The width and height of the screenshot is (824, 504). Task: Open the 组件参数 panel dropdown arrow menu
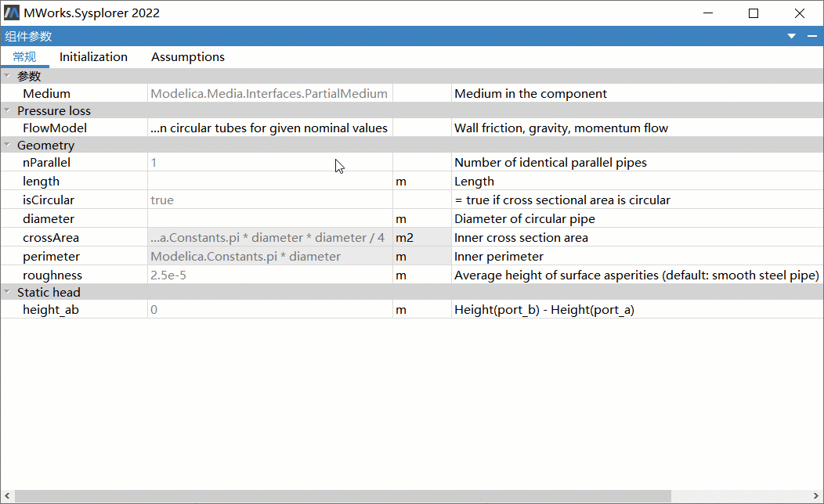791,36
